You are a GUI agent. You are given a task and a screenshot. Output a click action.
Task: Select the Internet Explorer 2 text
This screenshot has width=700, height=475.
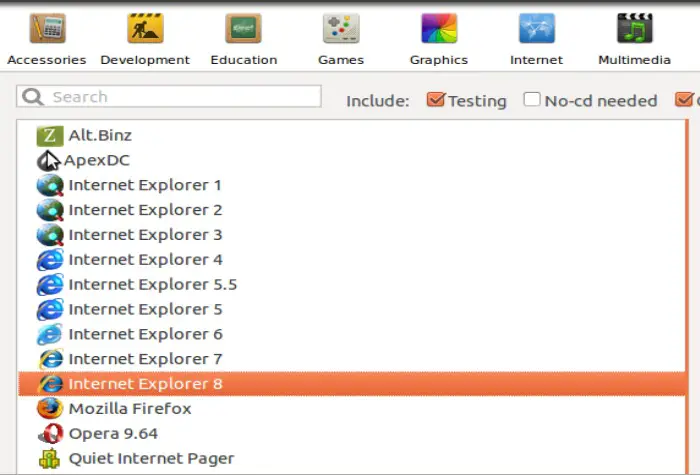[x=145, y=210]
